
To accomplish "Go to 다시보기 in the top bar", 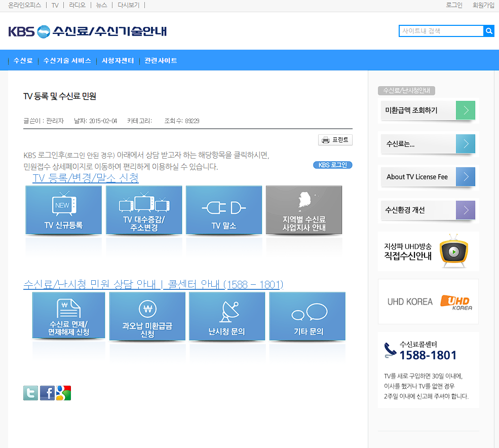I will (x=129, y=5).
